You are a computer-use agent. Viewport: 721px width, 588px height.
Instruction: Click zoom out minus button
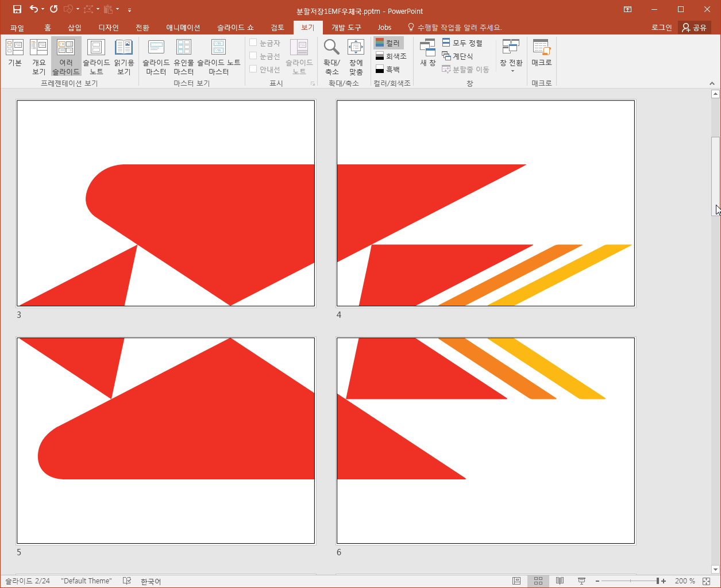(598, 581)
